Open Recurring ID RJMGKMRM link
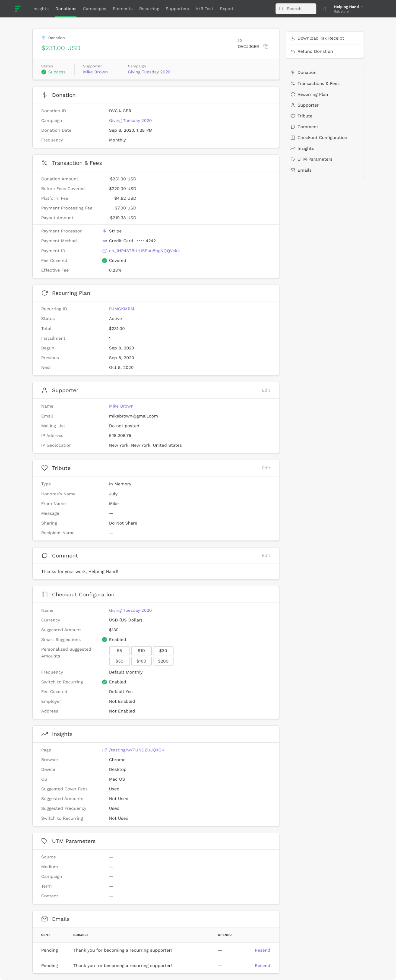Viewport: 396px width, 980px height. (121, 309)
